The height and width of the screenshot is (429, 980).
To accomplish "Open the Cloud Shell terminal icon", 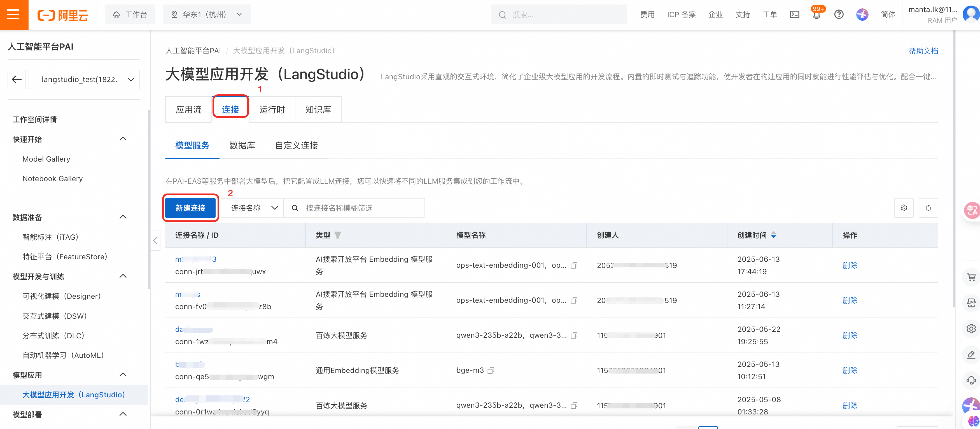I will coord(794,15).
